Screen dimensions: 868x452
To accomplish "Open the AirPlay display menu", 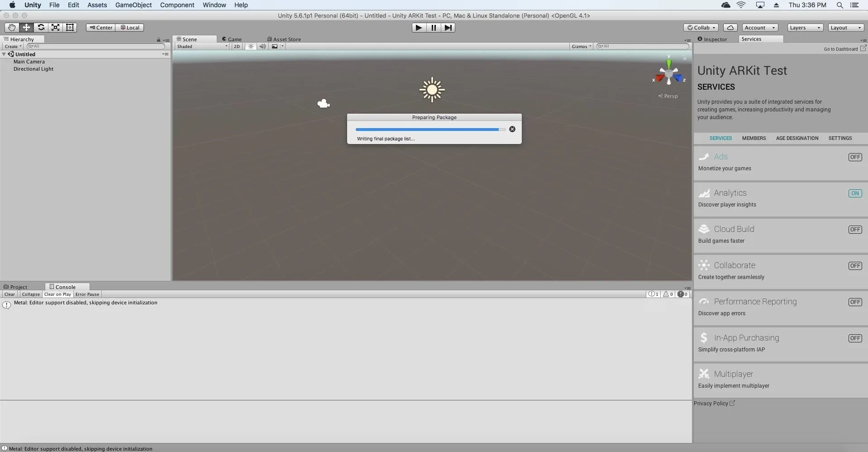I will [760, 5].
